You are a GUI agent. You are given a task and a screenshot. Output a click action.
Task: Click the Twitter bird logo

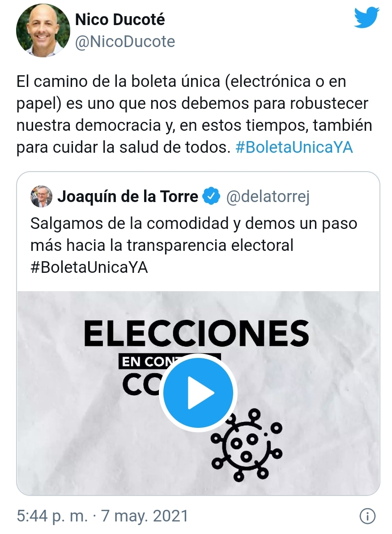(366, 17)
